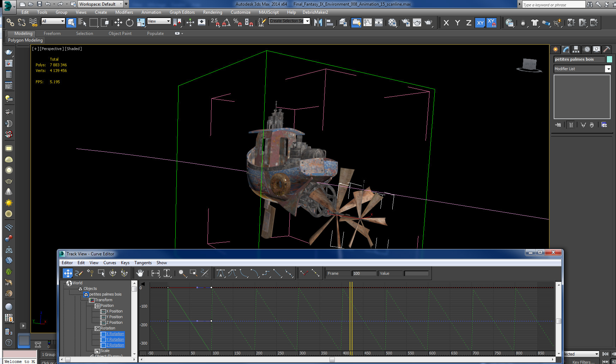Open the Create command panel tab
This screenshot has height=364, width=616.
pyautogui.click(x=556, y=49)
